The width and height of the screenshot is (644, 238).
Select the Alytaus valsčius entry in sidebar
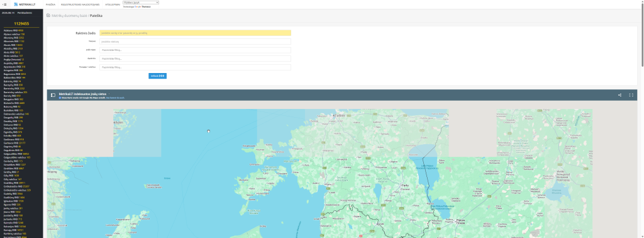point(14,34)
